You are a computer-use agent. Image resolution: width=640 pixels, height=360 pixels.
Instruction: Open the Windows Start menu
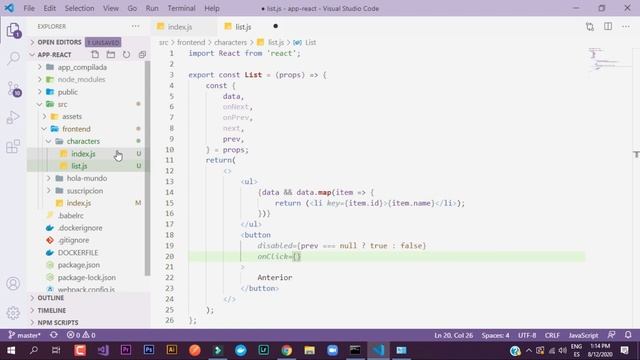11,350
